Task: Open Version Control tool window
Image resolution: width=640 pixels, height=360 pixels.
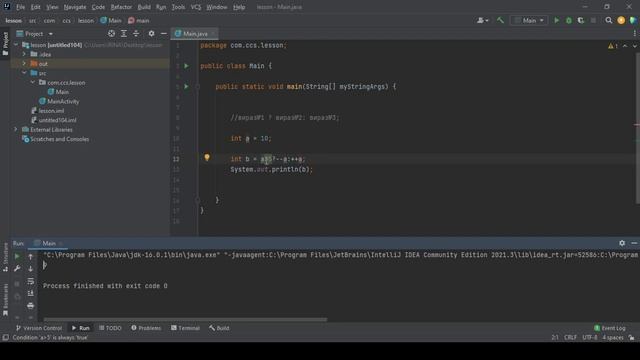Action: point(39,328)
